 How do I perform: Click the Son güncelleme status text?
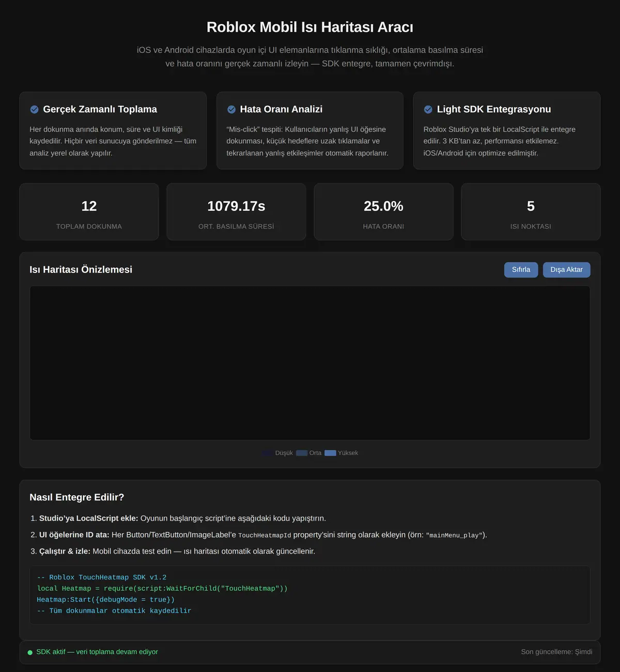tap(556, 652)
